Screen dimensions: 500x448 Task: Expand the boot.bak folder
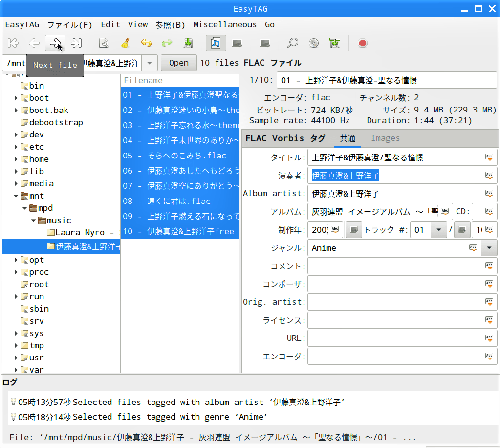[16, 110]
